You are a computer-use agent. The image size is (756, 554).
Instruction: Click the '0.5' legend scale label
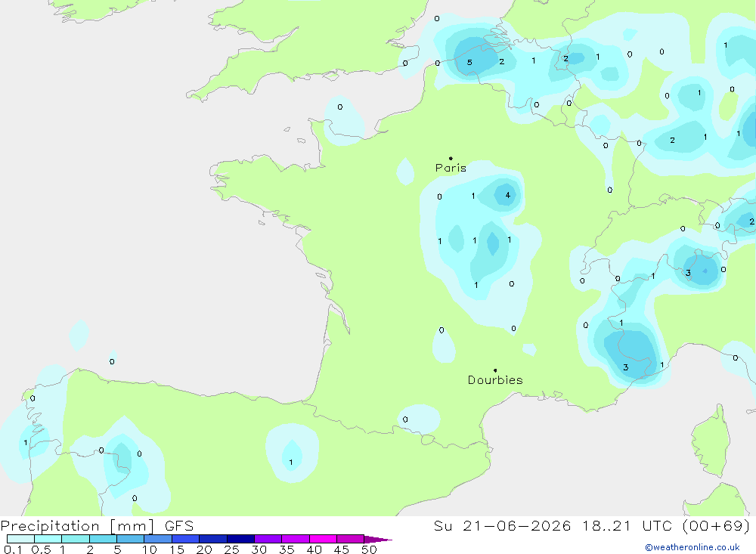tap(41, 549)
